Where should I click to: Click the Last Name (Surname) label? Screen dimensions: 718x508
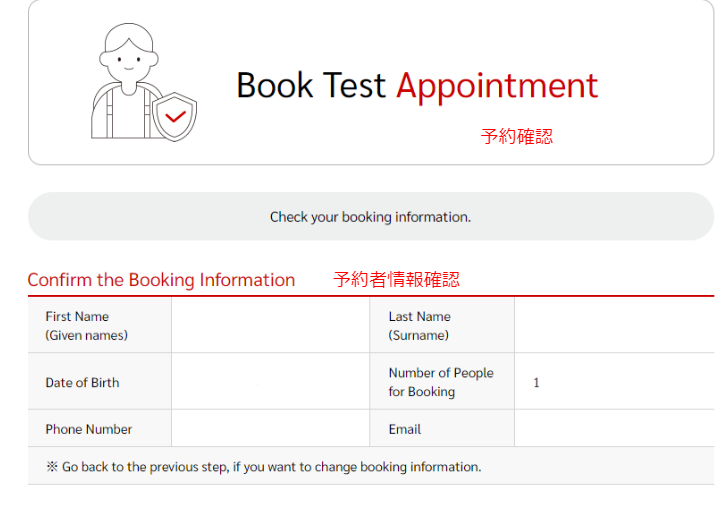(x=419, y=326)
